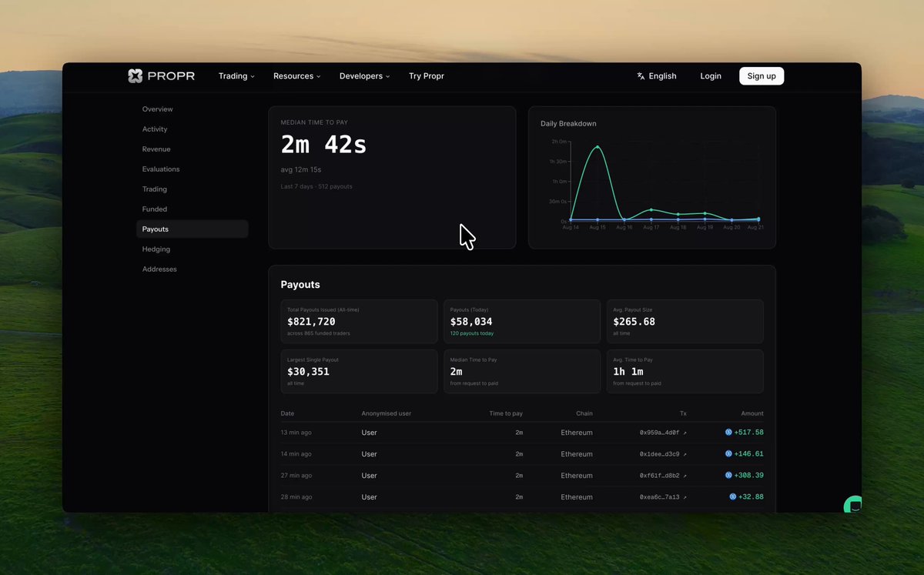Open Addresses in the sidebar
This screenshot has height=575, width=924.
[x=192, y=269]
